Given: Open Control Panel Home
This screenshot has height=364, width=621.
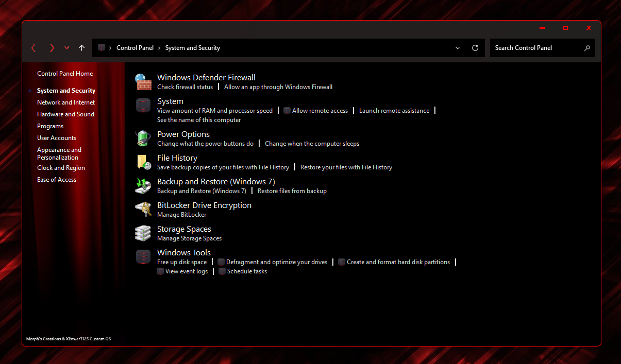Looking at the screenshot, I should coord(65,74).
